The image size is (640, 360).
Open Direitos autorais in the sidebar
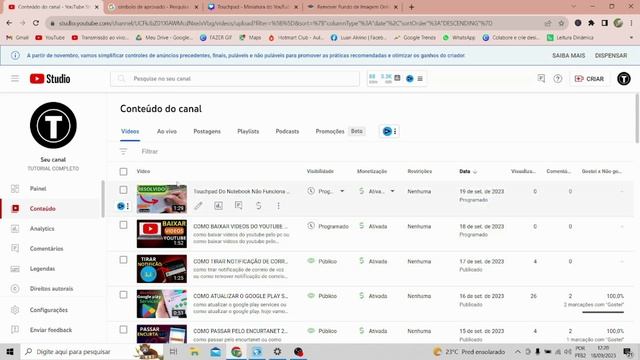pos(51,289)
